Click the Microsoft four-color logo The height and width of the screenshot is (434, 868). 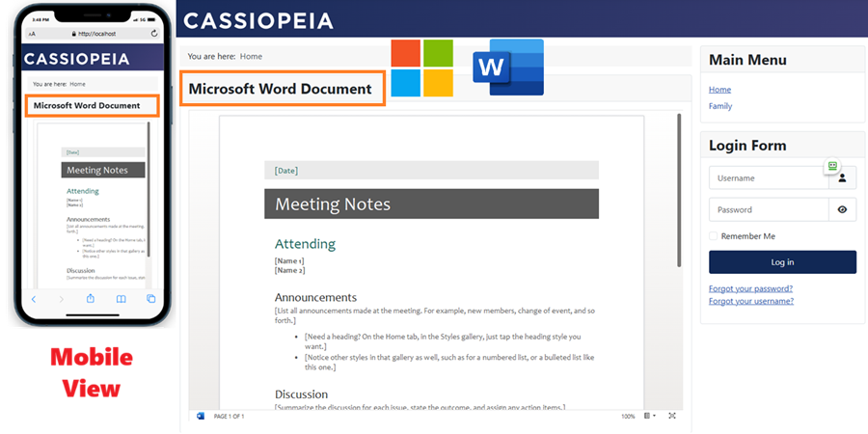tap(421, 68)
